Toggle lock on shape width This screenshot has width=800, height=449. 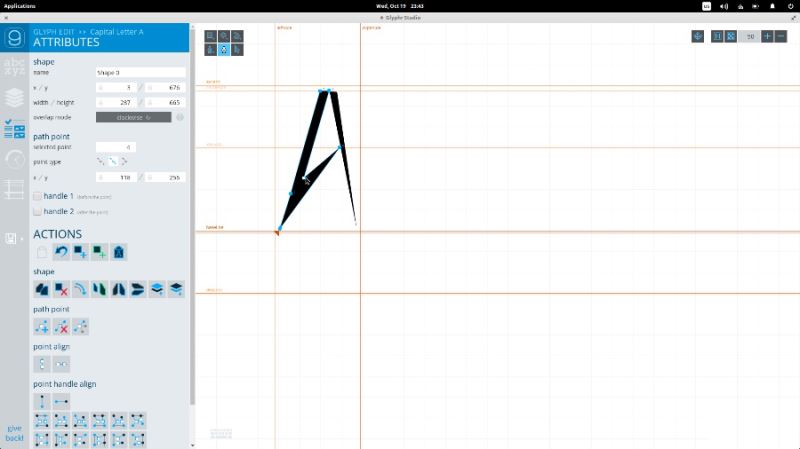(101, 103)
